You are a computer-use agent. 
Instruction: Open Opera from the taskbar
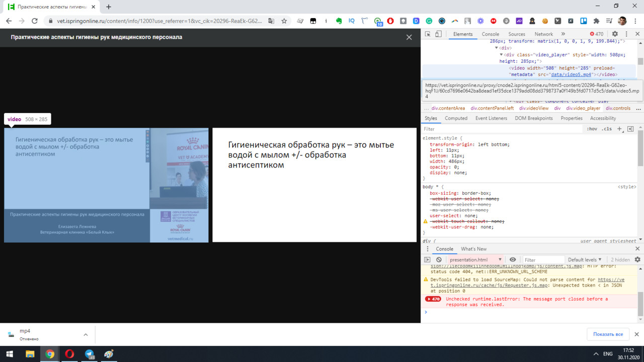[69, 354]
